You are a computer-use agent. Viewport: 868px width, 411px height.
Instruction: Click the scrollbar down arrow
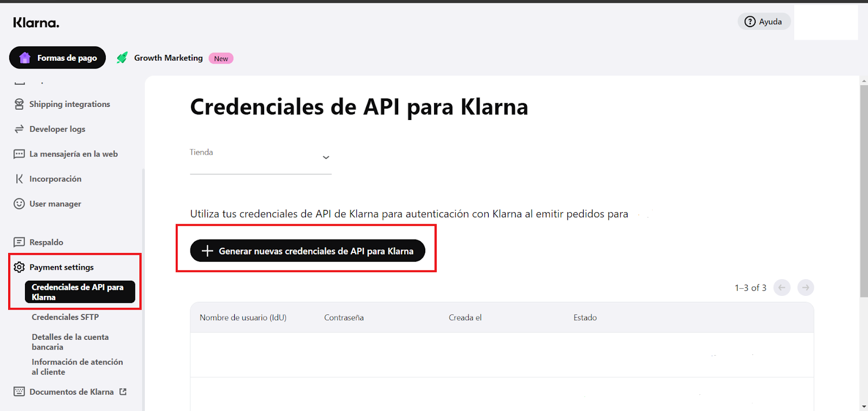coord(864,407)
